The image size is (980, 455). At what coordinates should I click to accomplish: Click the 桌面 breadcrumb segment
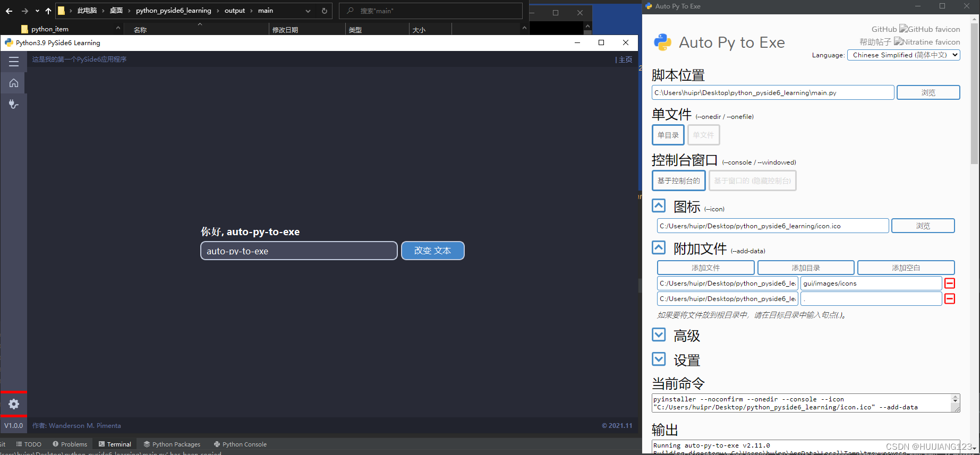[x=116, y=11]
